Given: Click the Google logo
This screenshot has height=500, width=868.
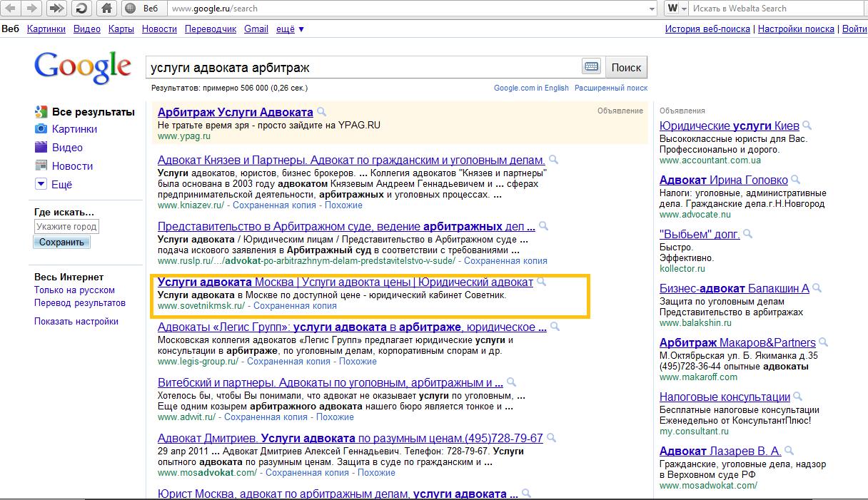Looking at the screenshot, I should (x=83, y=68).
